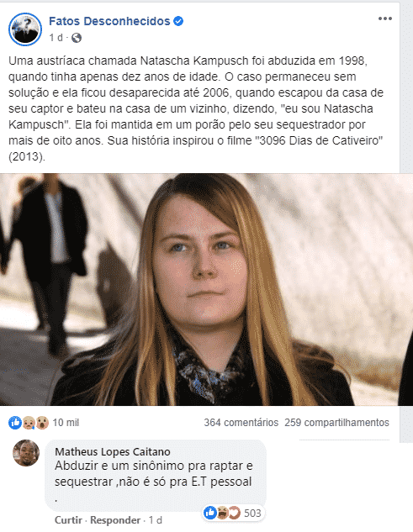The image size is (413, 532).
Task: Click the blue like reaction icon under post
Action: point(15,423)
